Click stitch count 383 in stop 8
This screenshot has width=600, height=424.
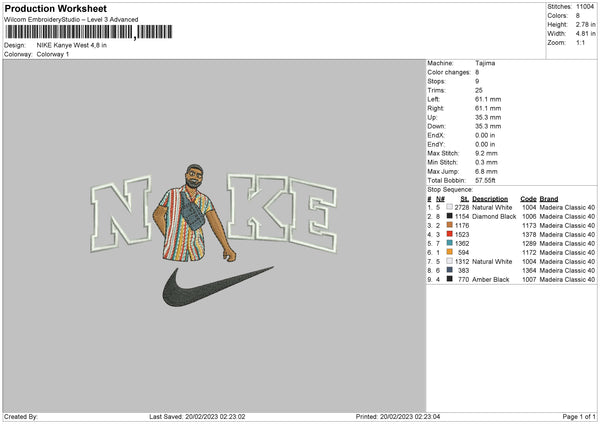463,271
